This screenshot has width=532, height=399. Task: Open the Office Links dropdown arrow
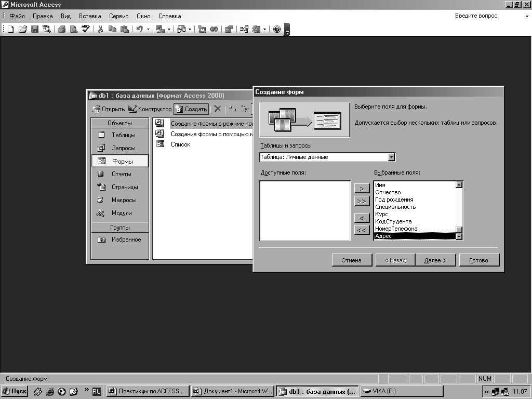[169, 30]
